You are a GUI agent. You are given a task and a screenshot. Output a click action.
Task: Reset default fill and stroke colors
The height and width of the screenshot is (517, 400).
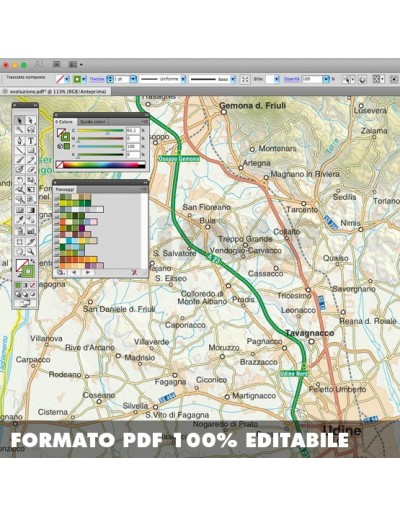click(x=19, y=275)
